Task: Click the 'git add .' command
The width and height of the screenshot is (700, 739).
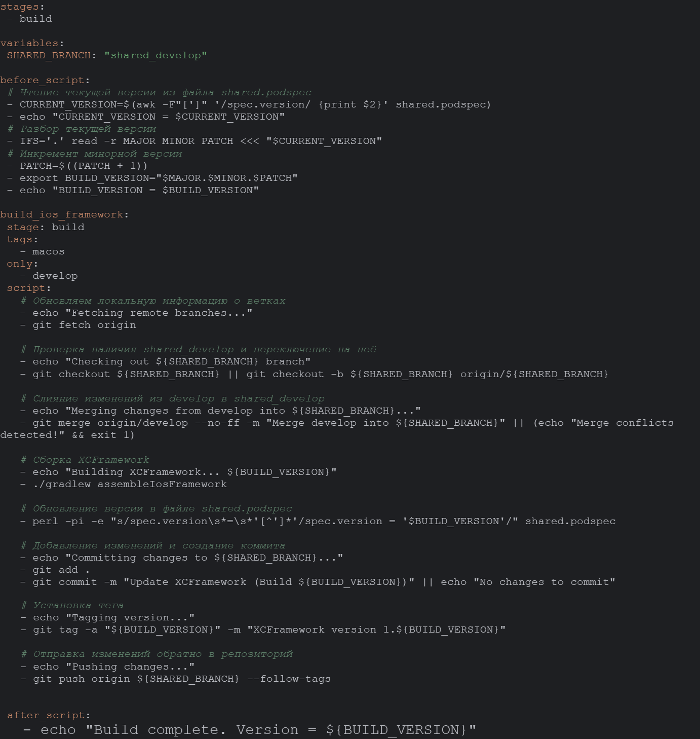Action: [61, 570]
